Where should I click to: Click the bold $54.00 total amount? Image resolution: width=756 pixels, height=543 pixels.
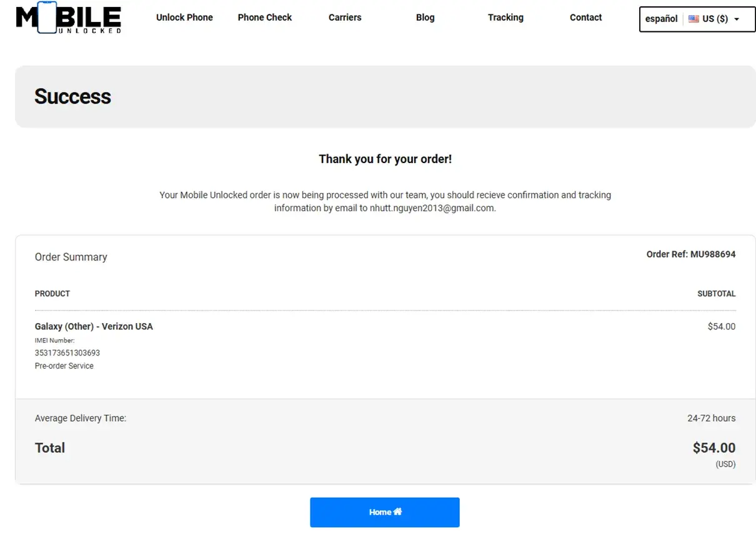[714, 447]
